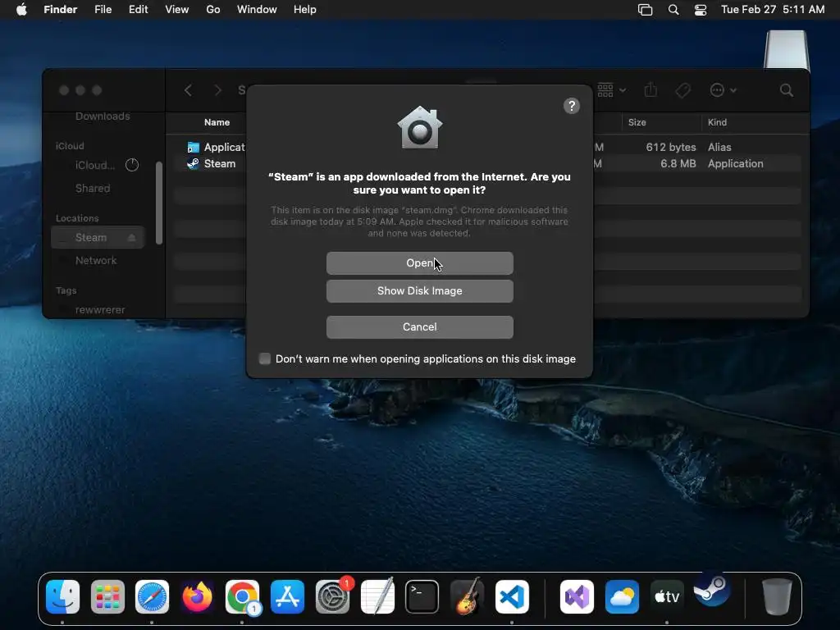Select iCloud Drive in the Finder sidebar

(x=95, y=165)
